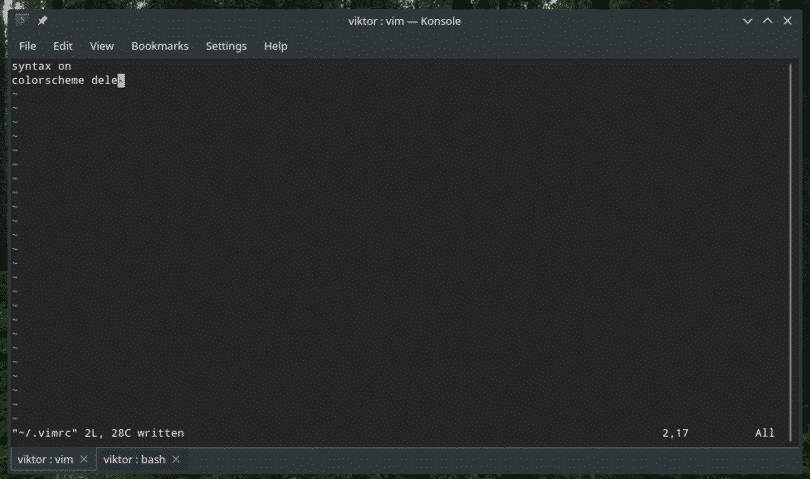Close the viktor : vim tab
The image size is (810, 479).
[84, 459]
